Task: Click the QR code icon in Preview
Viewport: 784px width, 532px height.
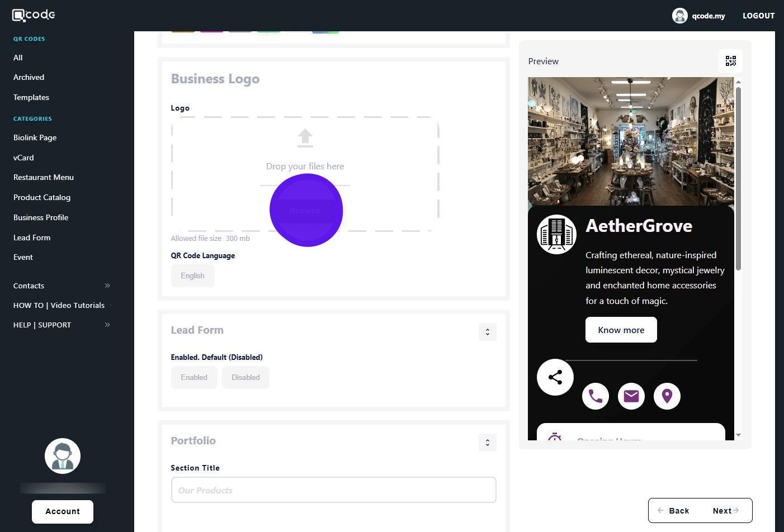Action: (x=730, y=61)
